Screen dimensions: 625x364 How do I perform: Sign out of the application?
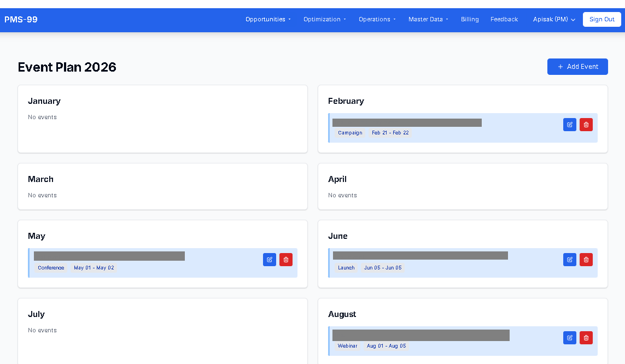601,19
